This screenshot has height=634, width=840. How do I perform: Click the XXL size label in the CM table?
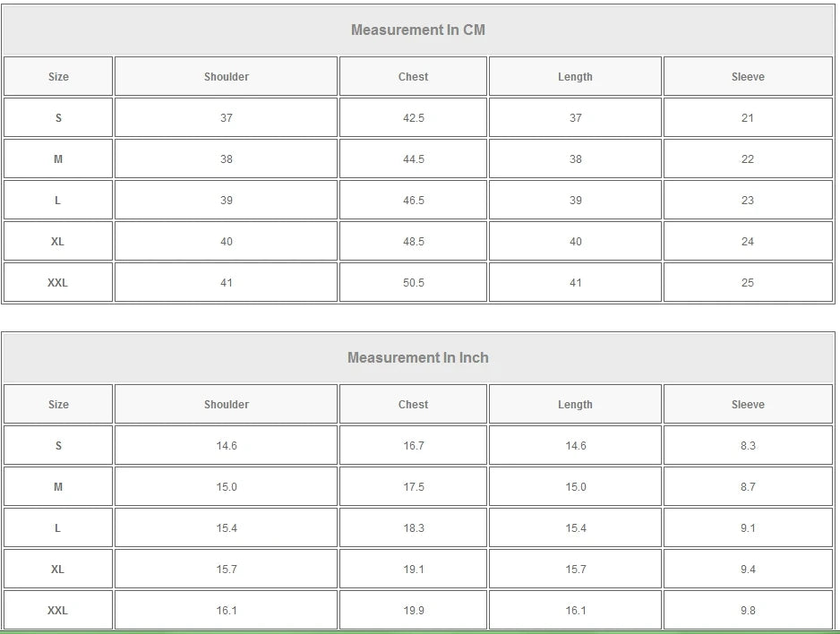(58, 283)
